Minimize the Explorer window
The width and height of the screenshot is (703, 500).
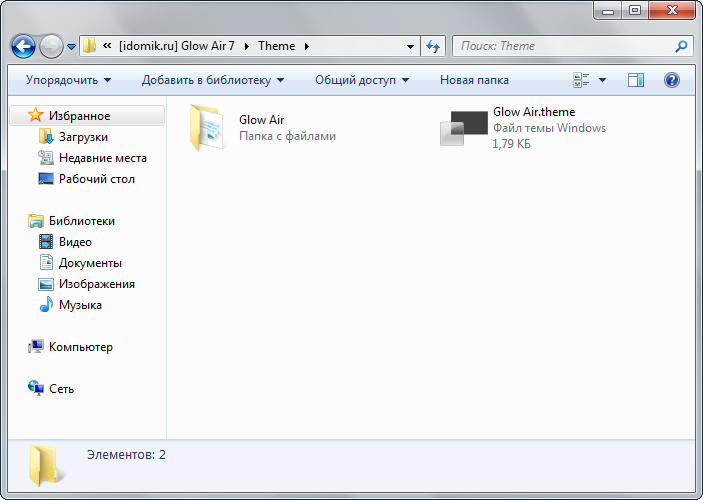[608, 10]
